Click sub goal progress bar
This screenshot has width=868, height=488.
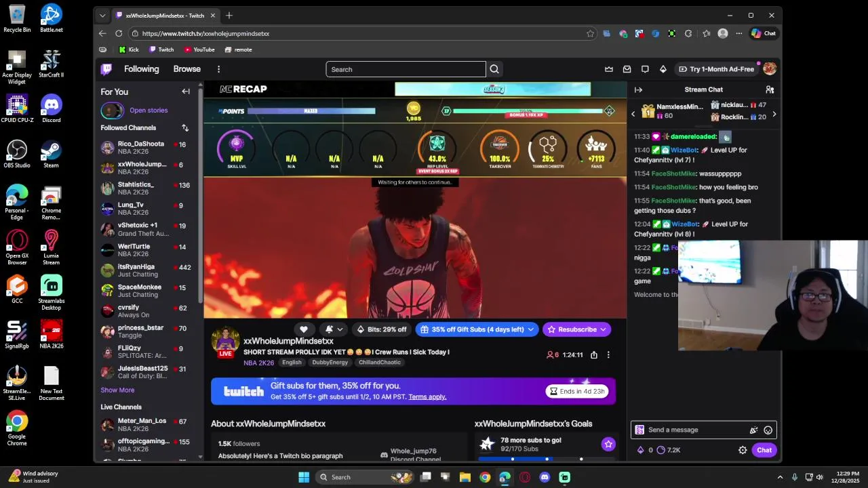tap(547, 459)
